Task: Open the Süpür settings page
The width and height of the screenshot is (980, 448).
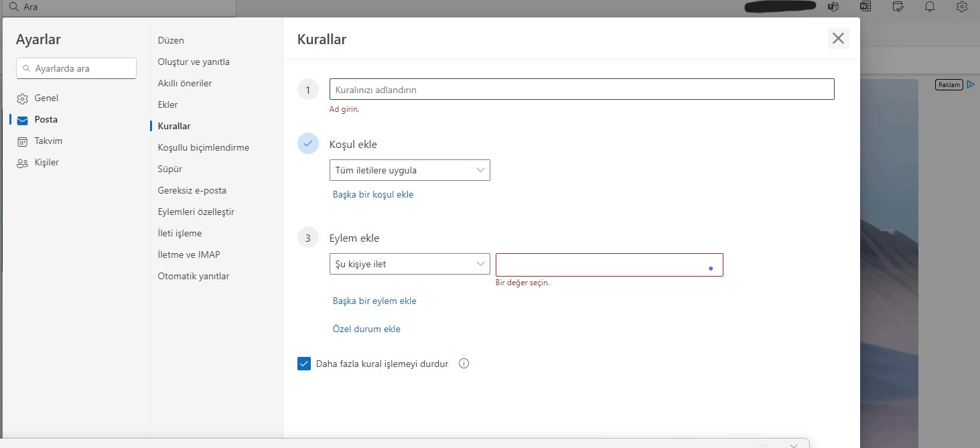Action: (170, 169)
